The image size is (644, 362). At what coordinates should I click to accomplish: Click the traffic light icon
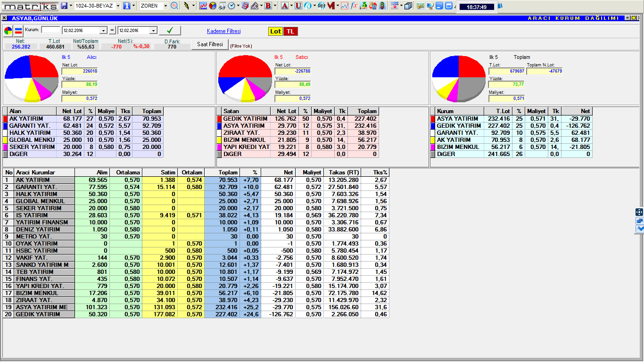tap(382, 6)
